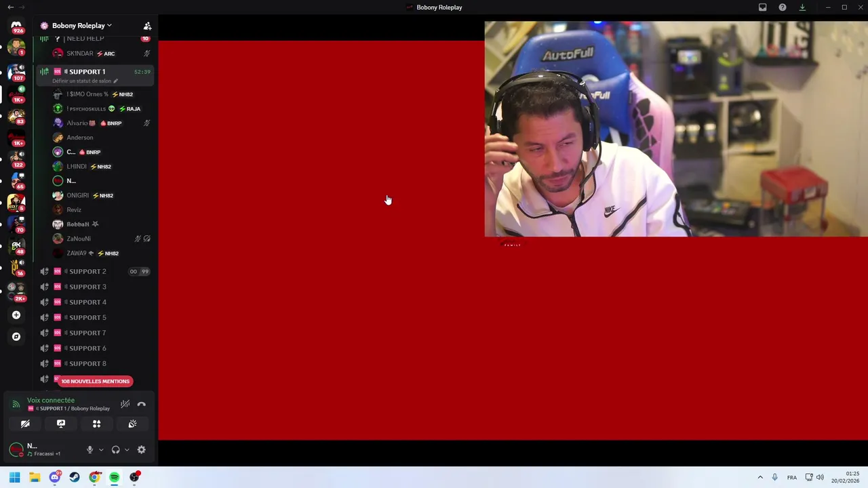This screenshot has width=868, height=488.
Task: Open Steam from the taskbar
Action: coord(75,477)
